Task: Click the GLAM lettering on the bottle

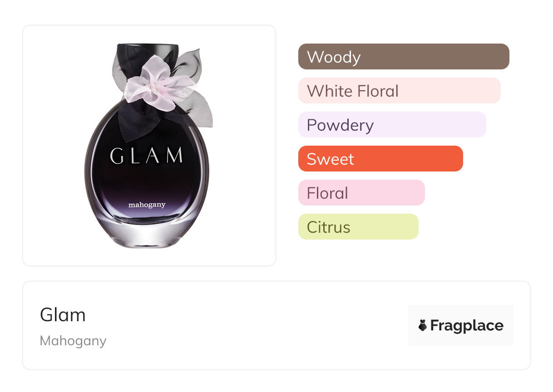Action: coord(146,156)
